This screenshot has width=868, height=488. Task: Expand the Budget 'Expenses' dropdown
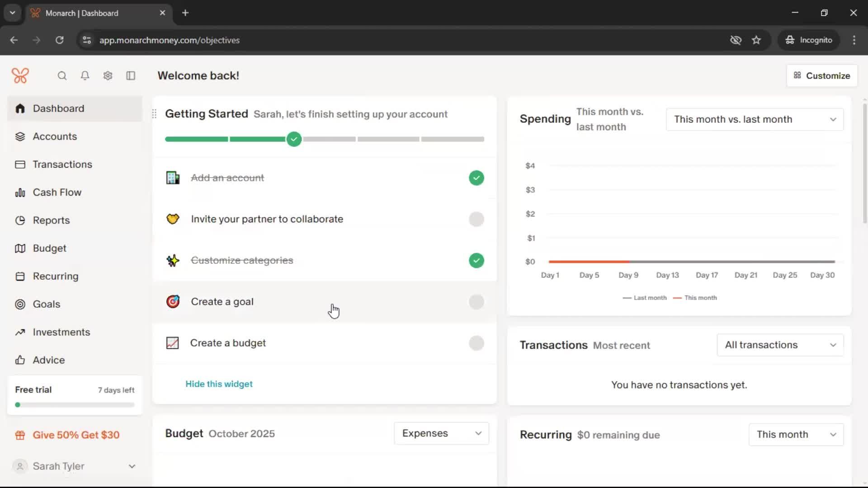441,433
